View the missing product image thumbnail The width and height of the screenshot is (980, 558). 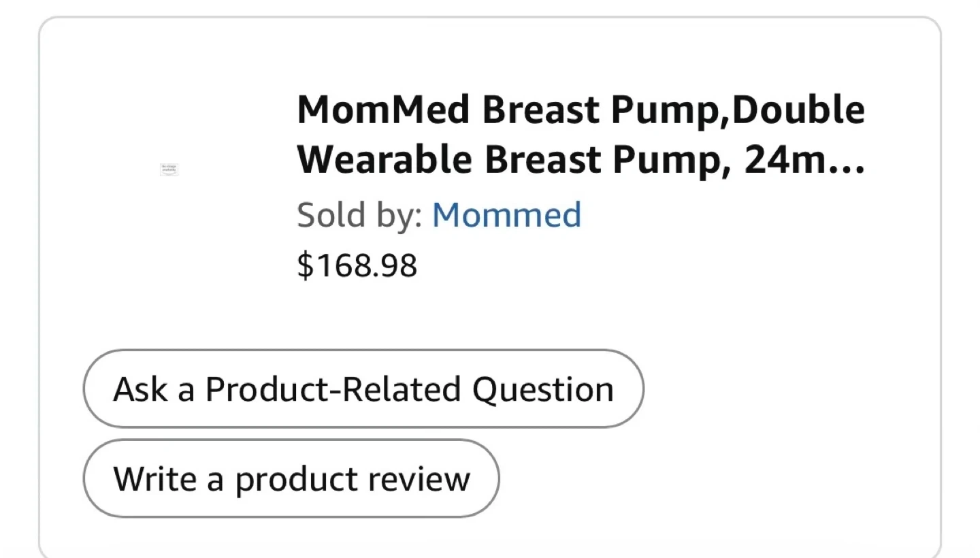[169, 169]
